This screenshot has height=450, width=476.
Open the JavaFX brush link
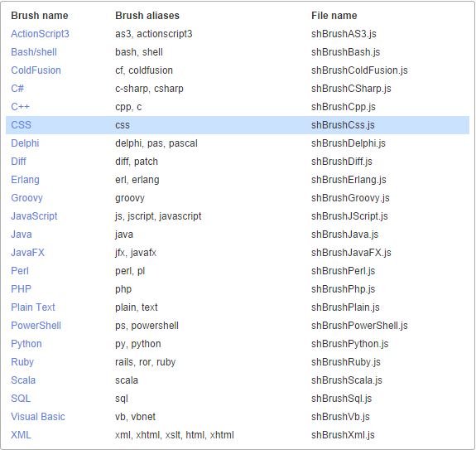(27, 253)
